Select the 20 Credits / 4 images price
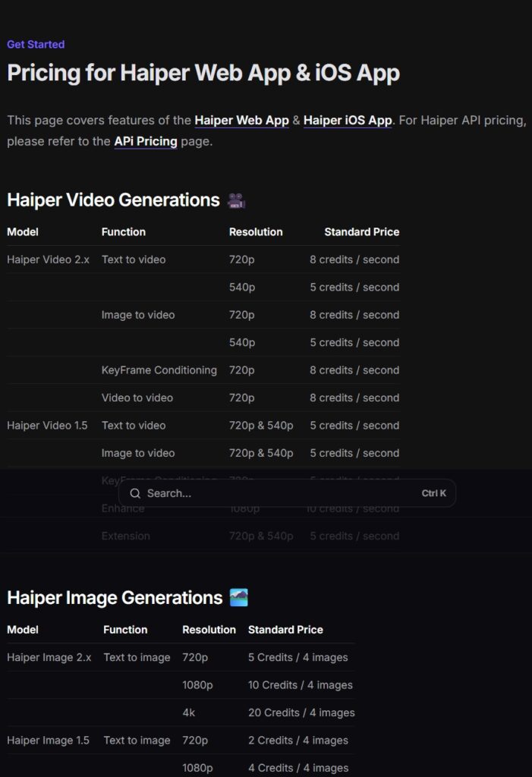Screen dimensions: 532x777 coord(301,713)
